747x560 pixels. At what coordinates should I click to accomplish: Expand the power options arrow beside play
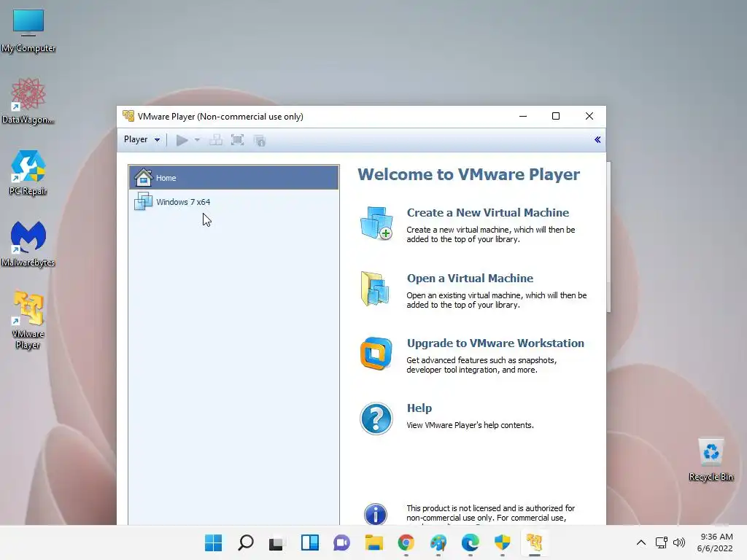[197, 140]
